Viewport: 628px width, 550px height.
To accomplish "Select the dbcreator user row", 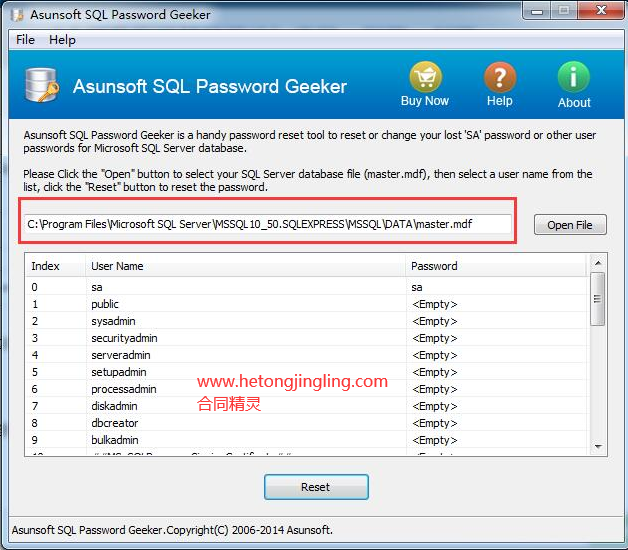I will tap(306, 423).
